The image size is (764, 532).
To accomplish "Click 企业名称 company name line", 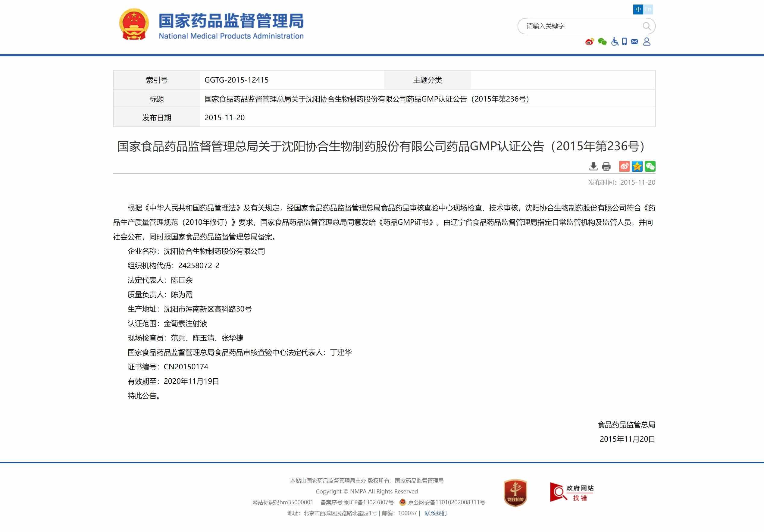I will [x=196, y=251].
